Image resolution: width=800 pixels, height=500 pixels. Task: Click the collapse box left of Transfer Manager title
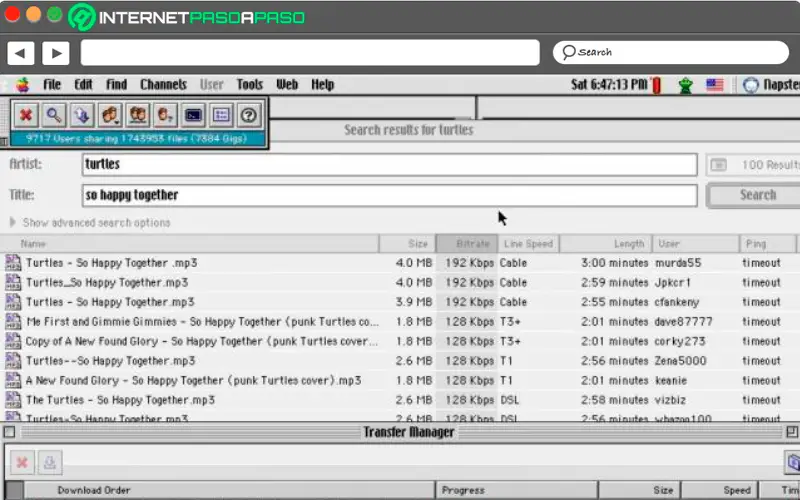point(9,432)
